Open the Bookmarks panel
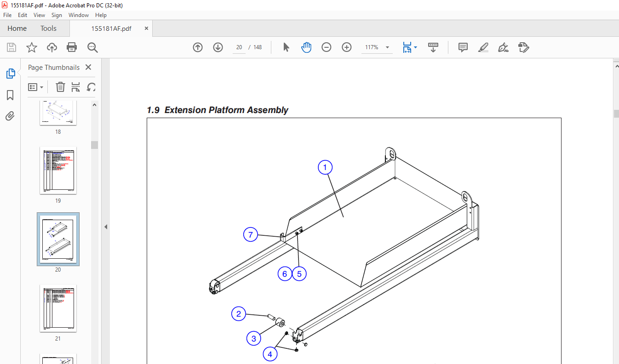 click(x=10, y=95)
